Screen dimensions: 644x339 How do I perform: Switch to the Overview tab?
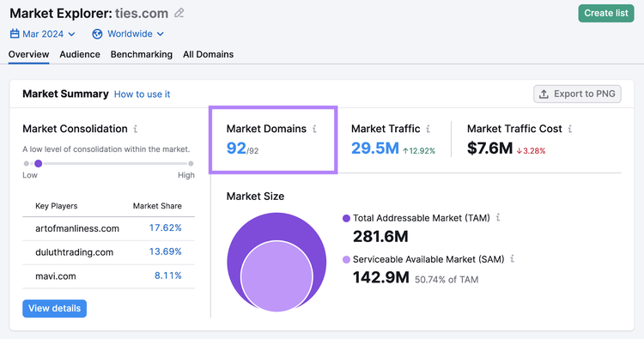[28, 55]
